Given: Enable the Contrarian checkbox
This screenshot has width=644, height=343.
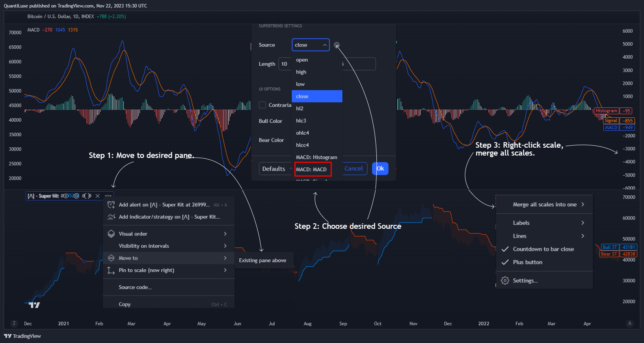Looking at the screenshot, I should 262,105.
